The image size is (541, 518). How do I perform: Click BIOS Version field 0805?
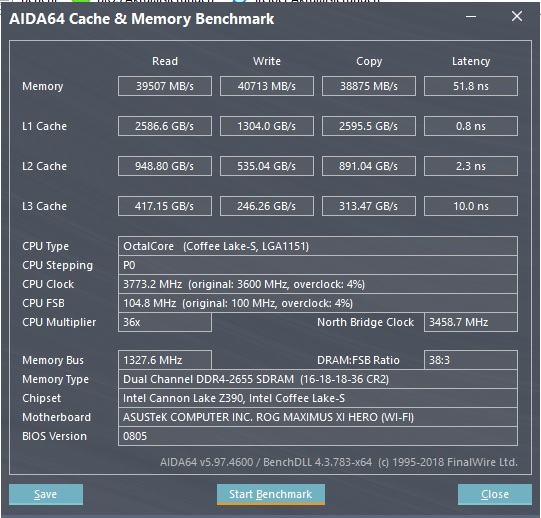(x=318, y=436)
